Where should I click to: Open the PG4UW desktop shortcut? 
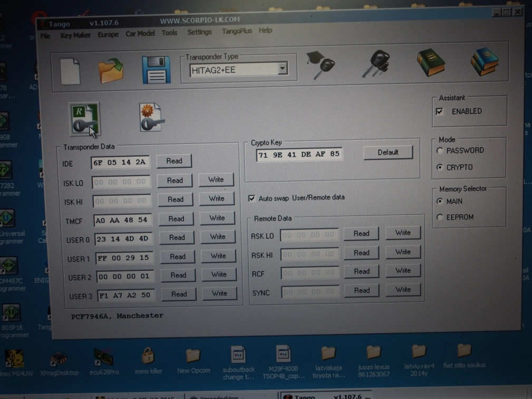(x=15, y=363)
